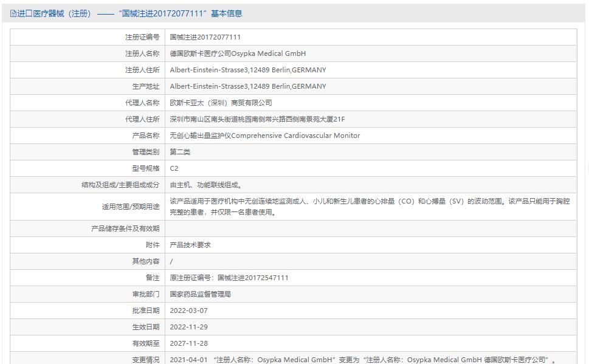The width and height of the screenshot is (589, 364).
Task: Select product name 无创心输出量监护仪Comprehensive Cardiovascular Monitor
Action: point(265,136)
